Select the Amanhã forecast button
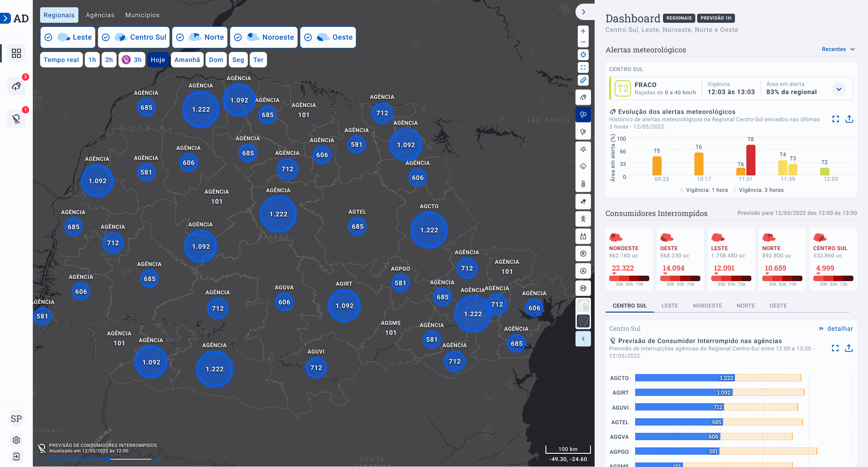Viewport: 868px width, 467px height. [187, 60]
